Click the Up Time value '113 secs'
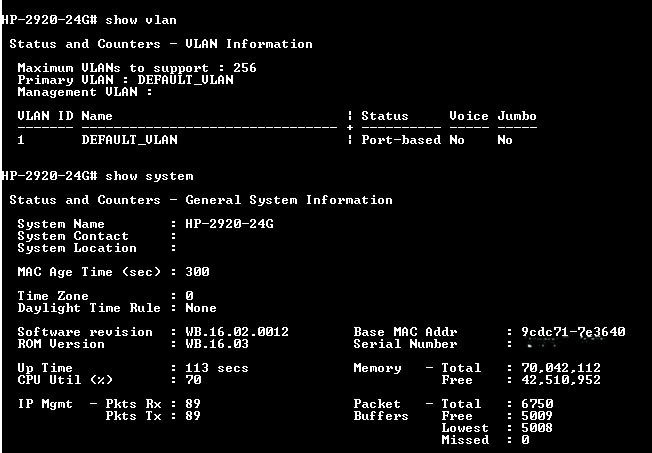The width and height of the screenshot is (652, 453). tap(217, 368)
